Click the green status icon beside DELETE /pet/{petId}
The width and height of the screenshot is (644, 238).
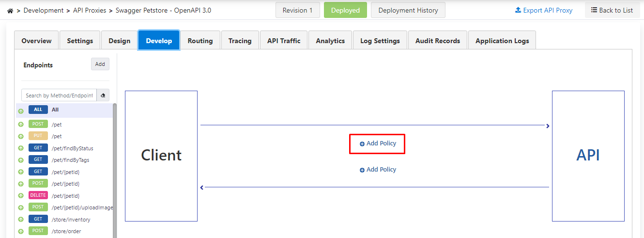tap(21, 196)
